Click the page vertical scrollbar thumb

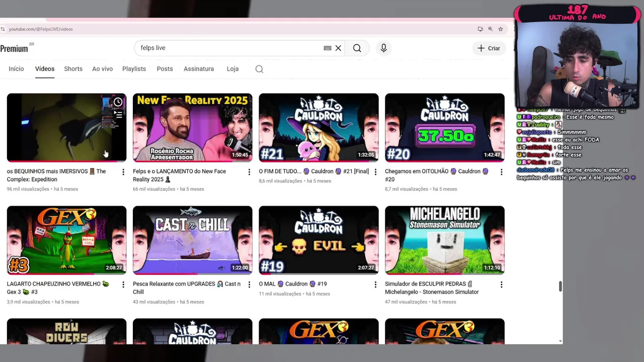pos(560,286)
